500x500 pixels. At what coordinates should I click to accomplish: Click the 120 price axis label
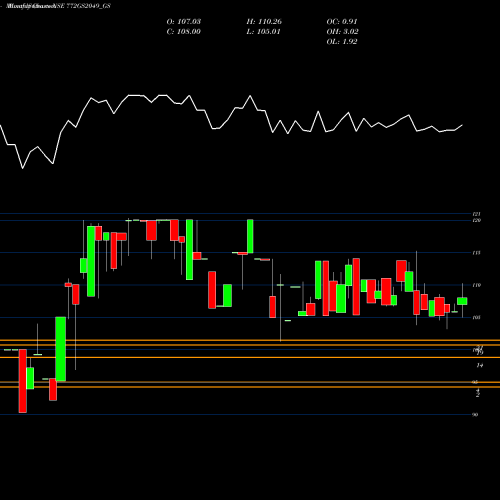(x=476, y=220)
